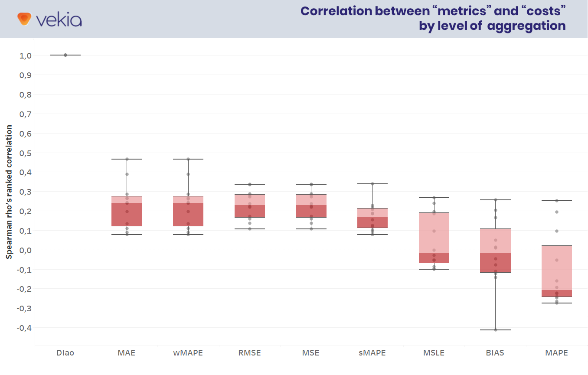
Task: Select the wMAPE x-axis label
Action: (188, 353)
